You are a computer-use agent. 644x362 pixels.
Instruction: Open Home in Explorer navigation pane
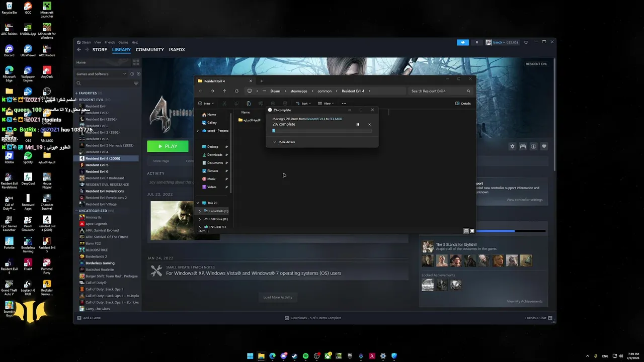point(212,115)
